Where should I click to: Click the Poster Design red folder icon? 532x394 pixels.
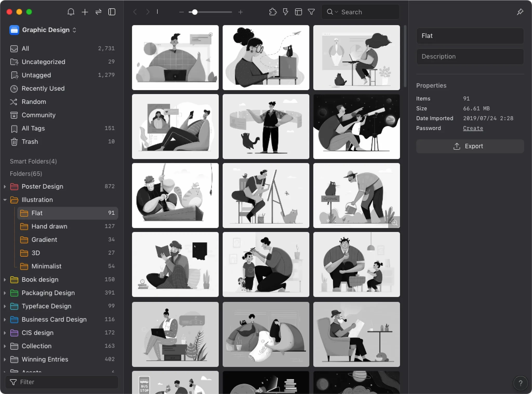(x=14, y=186)
